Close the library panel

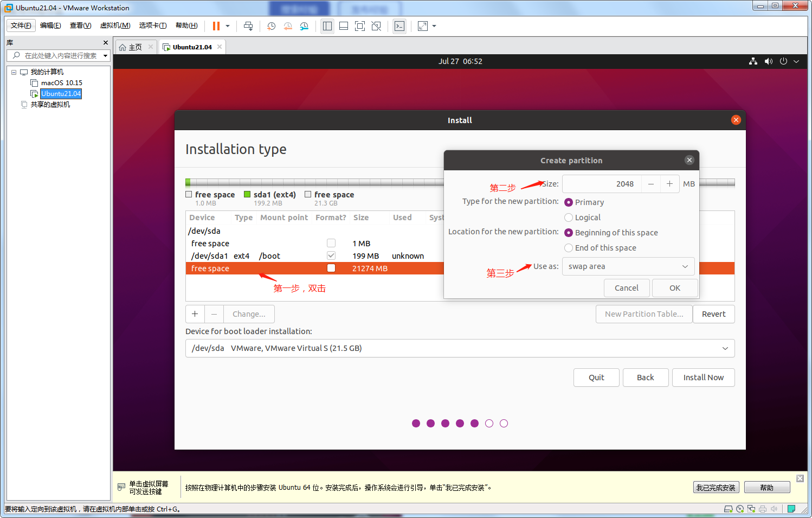point(105,42)
